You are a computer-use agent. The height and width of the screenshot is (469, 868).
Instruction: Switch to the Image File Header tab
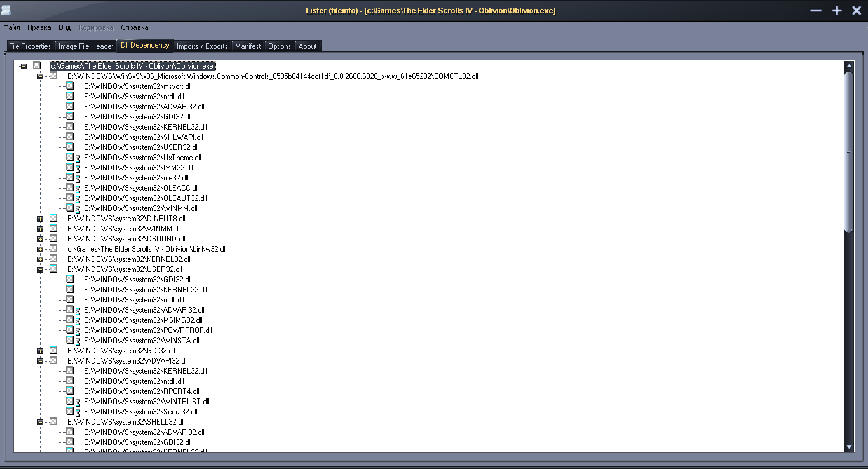click(86, 46)
